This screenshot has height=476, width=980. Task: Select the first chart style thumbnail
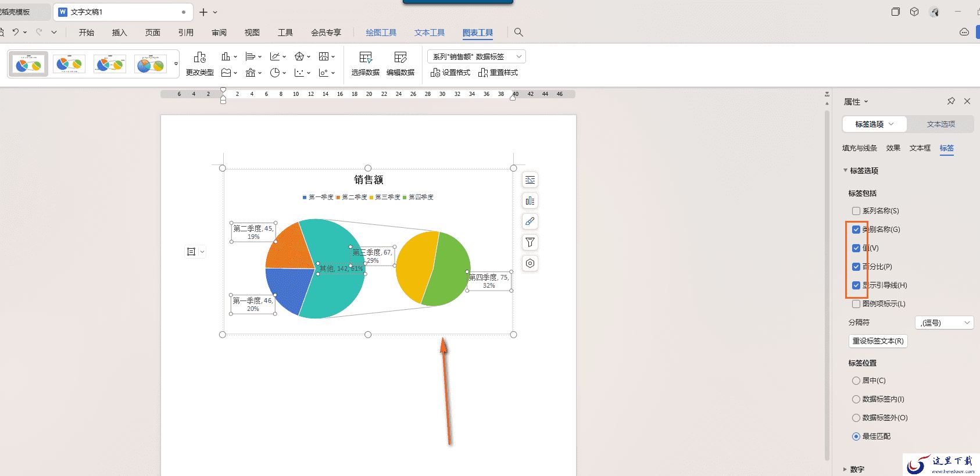pyautogui.click(x=28, y=64)
